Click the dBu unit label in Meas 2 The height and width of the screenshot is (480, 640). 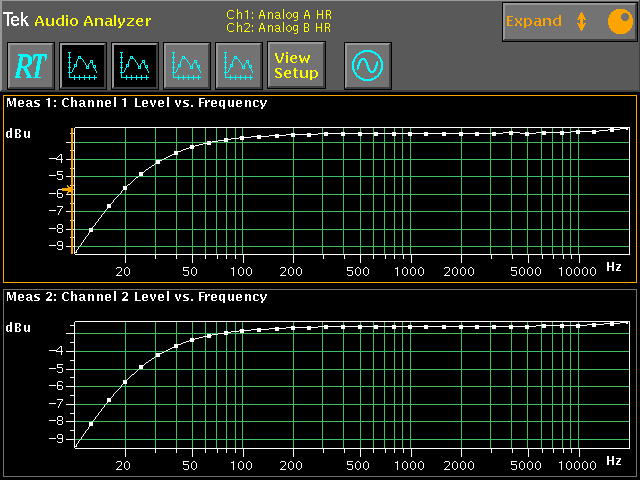(x=19, y=328)
